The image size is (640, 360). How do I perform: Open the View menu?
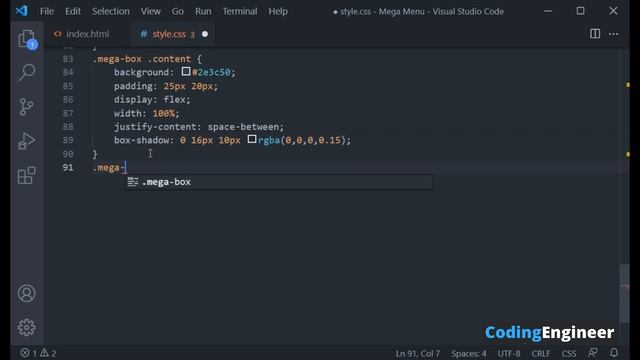pos(151,11)
